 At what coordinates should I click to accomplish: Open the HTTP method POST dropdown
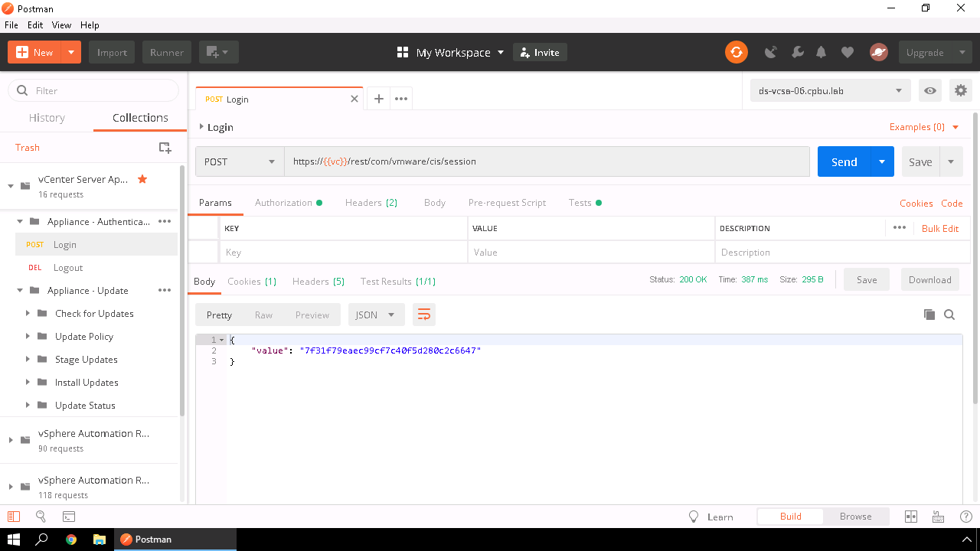(240, 161)
